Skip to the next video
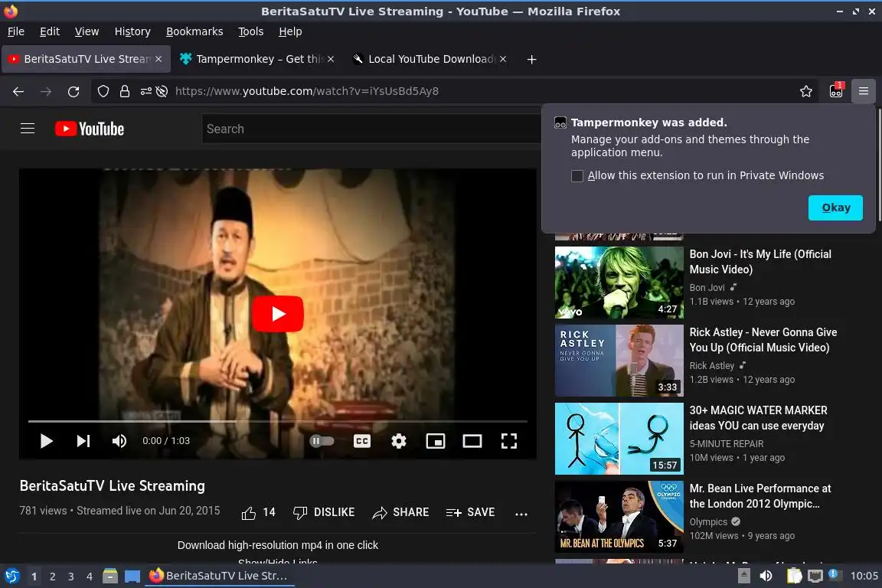 coord(83,441)
